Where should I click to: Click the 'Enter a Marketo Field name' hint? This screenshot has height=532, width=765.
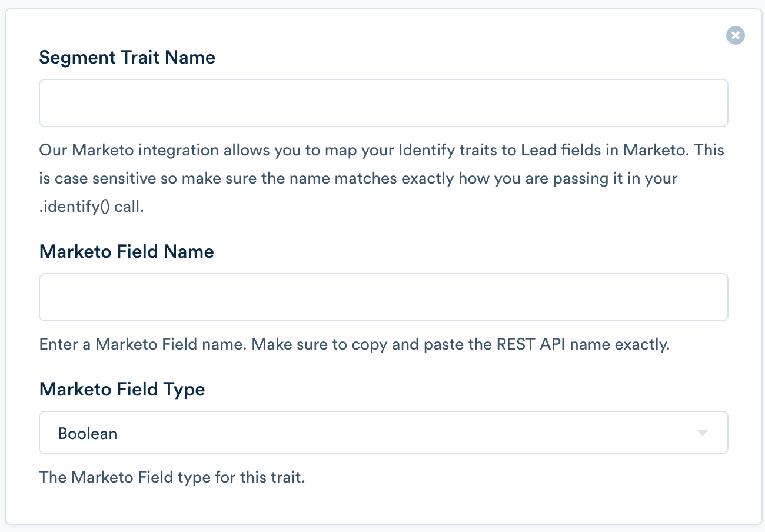coord(354,344)
